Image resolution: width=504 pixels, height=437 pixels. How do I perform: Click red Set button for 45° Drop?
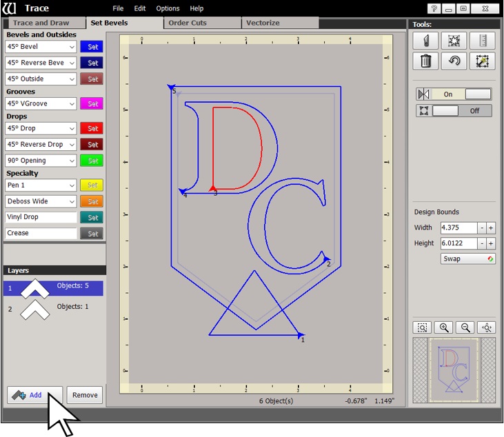coord(92,128)
